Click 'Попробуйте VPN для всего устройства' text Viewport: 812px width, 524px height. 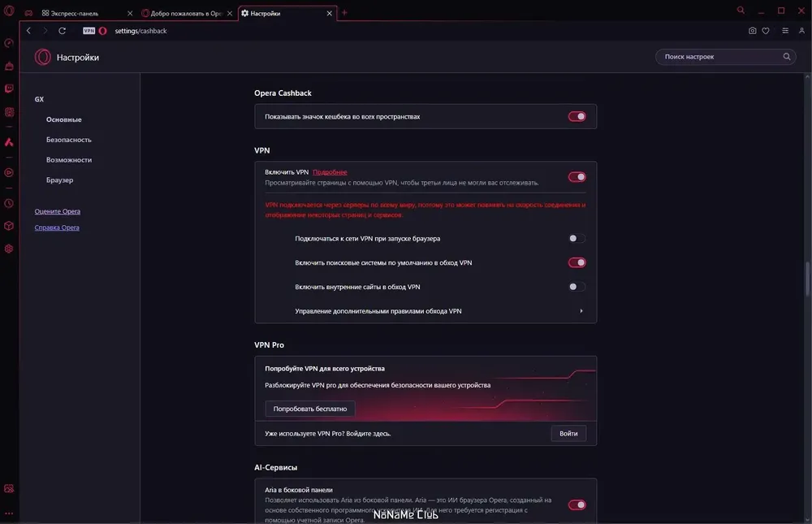click(x=325, y=369)
